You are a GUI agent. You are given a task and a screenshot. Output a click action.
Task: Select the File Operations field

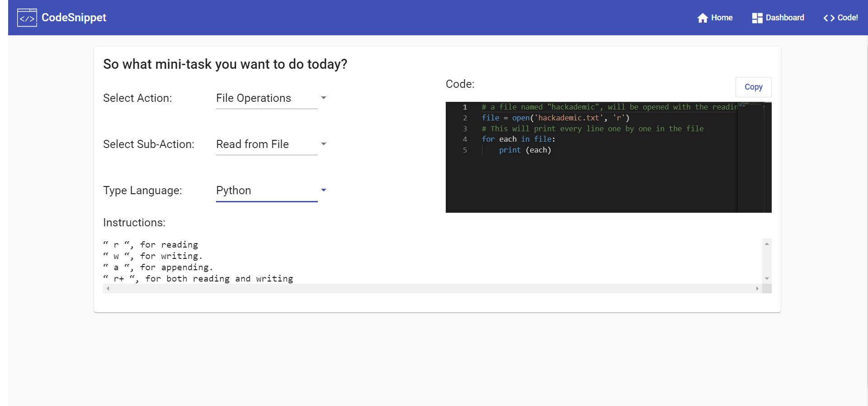(267, 98)
